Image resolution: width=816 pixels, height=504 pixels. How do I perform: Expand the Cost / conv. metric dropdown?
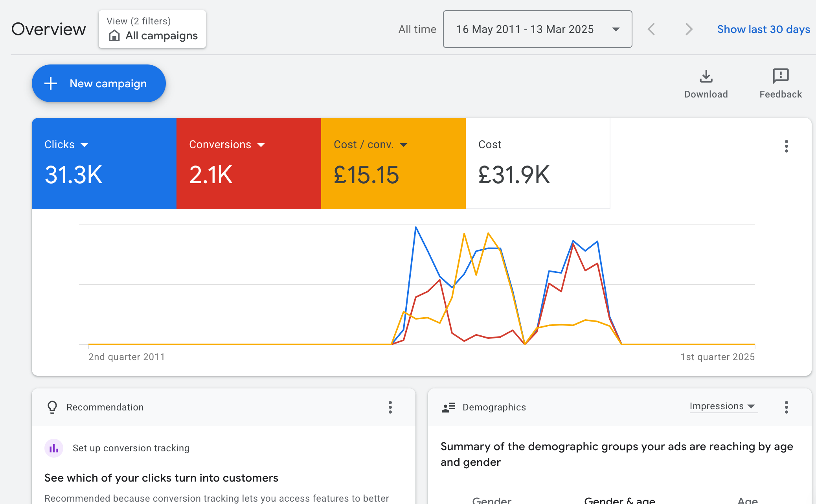[x=404, y=145]
